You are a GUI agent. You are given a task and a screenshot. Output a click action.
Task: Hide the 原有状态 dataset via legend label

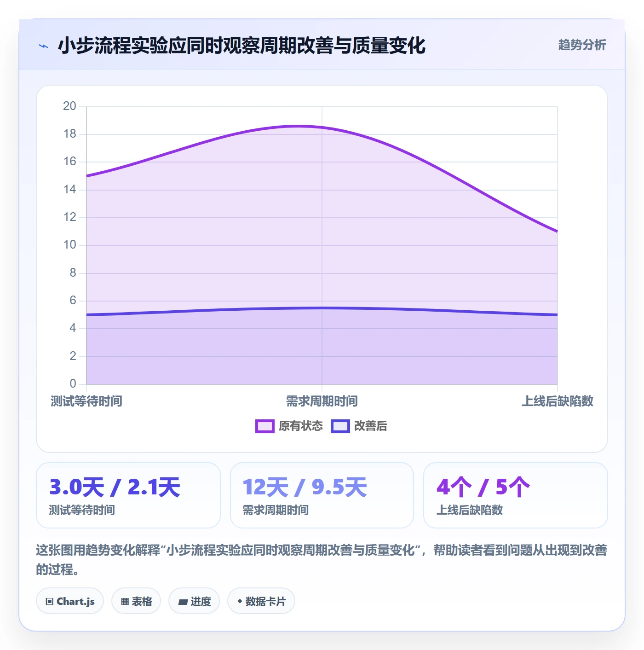pyautogui.click(x=301, y=426)
